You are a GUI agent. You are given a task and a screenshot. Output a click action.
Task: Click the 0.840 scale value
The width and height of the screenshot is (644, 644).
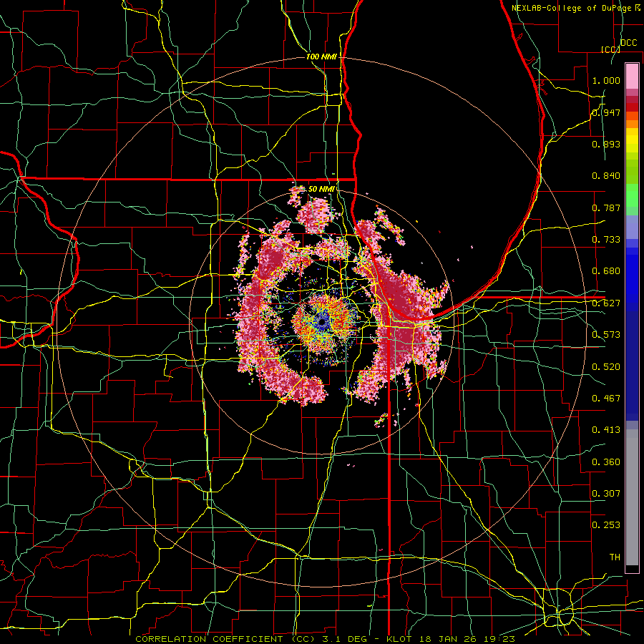click(606, 176)
